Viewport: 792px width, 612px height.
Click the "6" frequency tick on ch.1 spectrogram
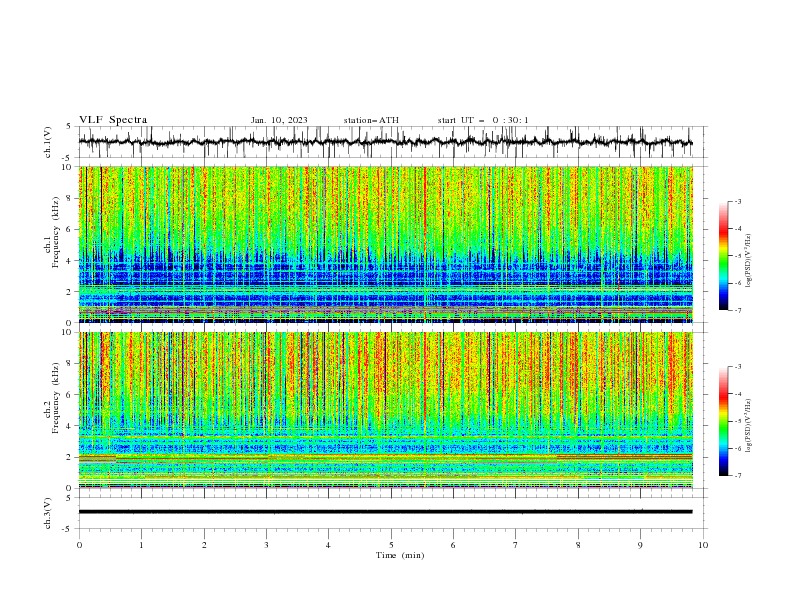click(x=69, y=229)
